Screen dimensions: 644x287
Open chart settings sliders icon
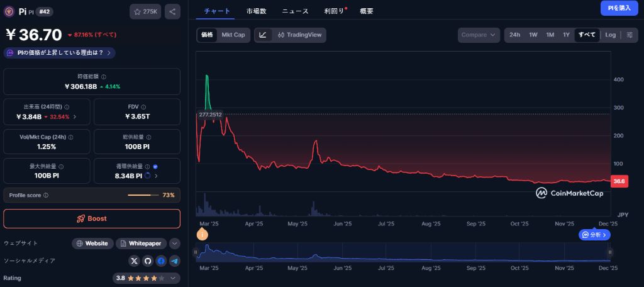[630, 35]
